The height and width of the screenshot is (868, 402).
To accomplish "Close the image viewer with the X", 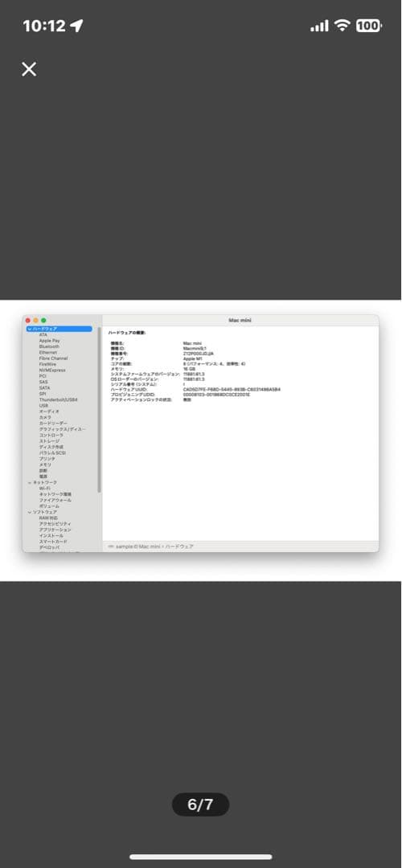I will [29, 69].
